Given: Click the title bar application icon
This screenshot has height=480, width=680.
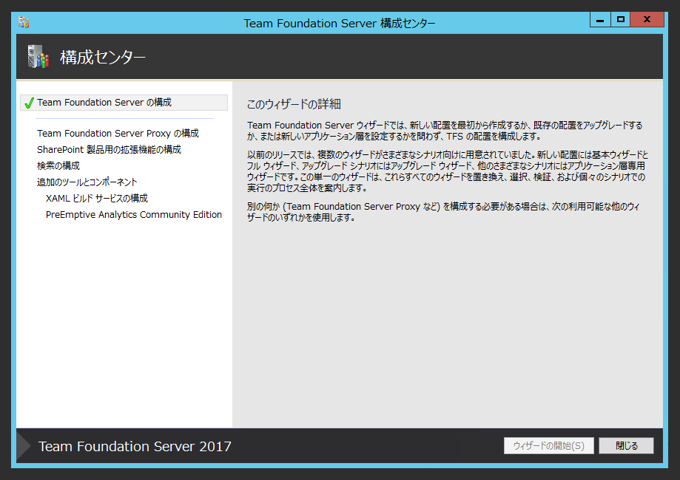Looking at the screenshot, I should pyautogui.click(x=24, y=22).
